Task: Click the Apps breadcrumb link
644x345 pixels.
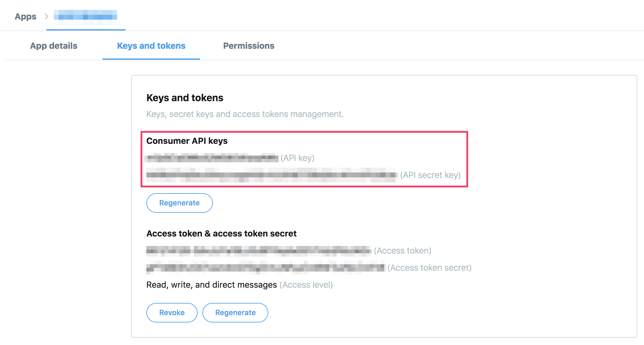Action: (x=25, y=16)
